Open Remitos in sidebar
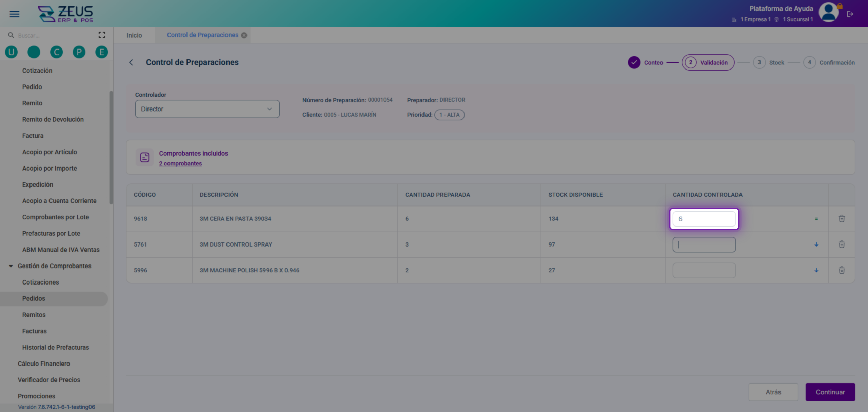Image resolution: width=868 pixels, height=412 pixels. point(34,315)
